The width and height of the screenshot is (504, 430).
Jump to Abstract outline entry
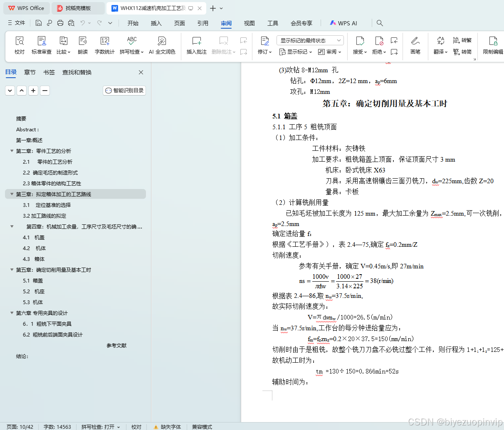(x=27, y=129)
